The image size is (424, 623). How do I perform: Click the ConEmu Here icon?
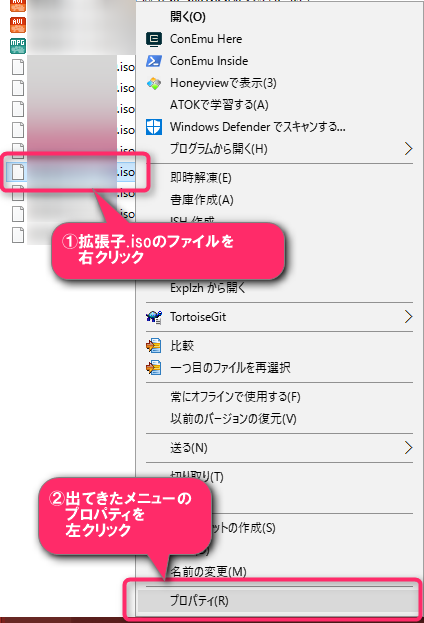click(x=154, y=39)
